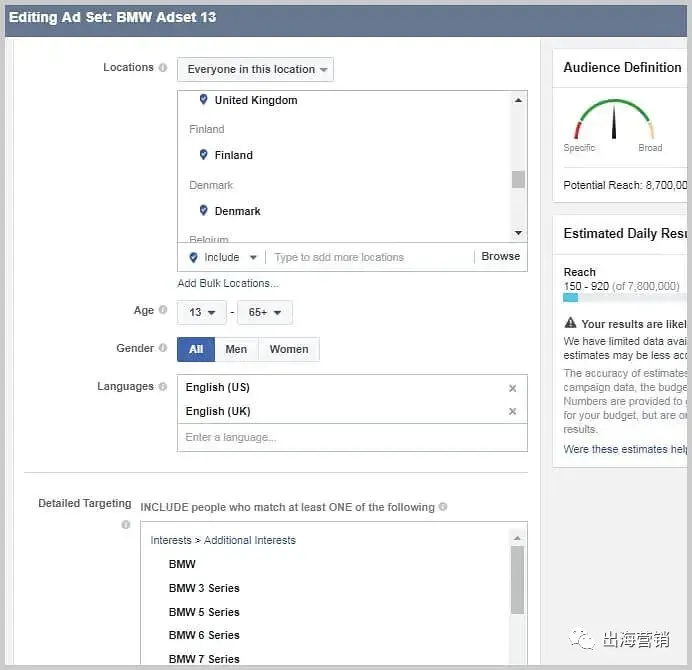Image resolution: width=692 pixels, height=670 pixels.
Task: Click the Finland location pin icon
Action: (203, 154)
